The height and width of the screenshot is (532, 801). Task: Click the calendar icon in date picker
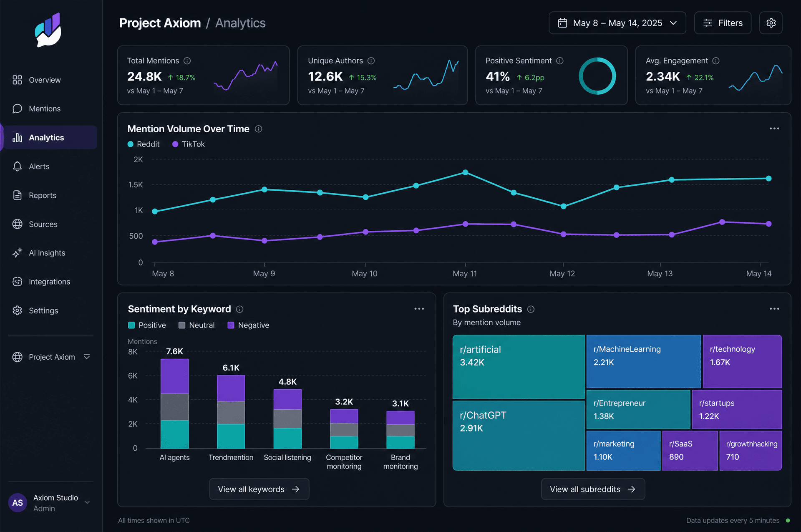tap(562, 23)
